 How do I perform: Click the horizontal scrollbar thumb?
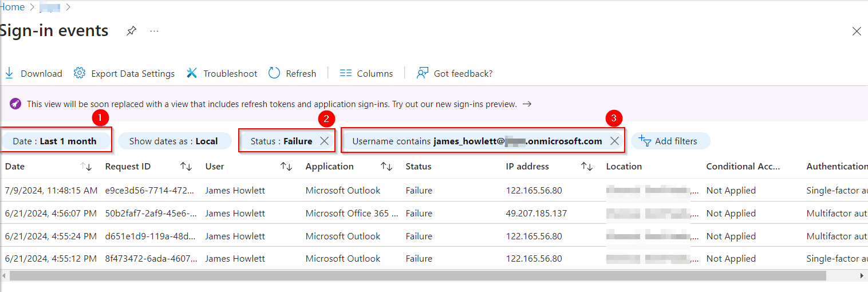418,275
